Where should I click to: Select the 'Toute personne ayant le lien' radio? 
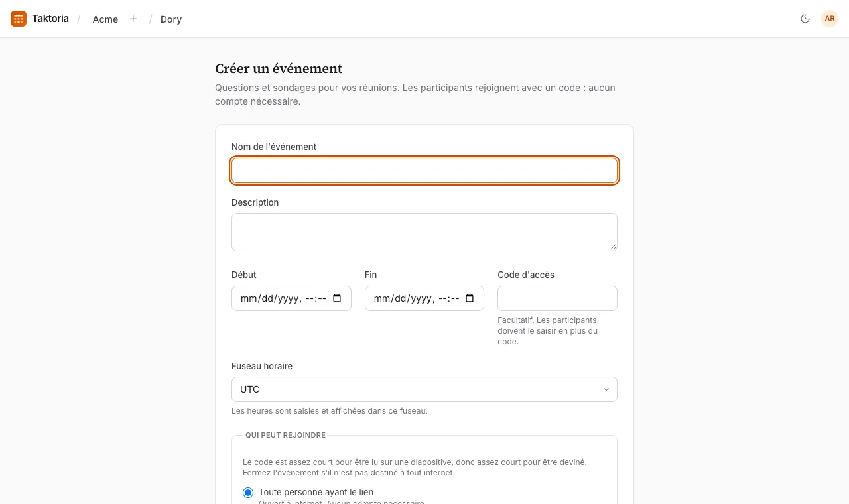click(x=248, y=493)
